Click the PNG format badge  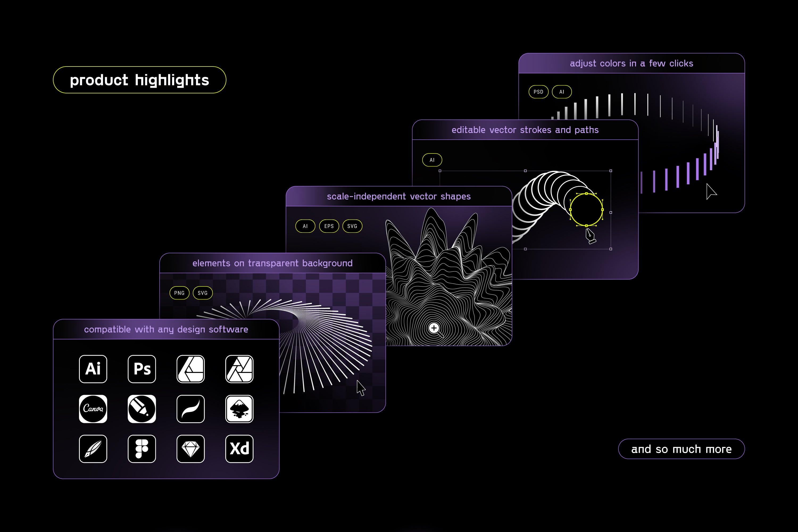click(x=179, y=293)
